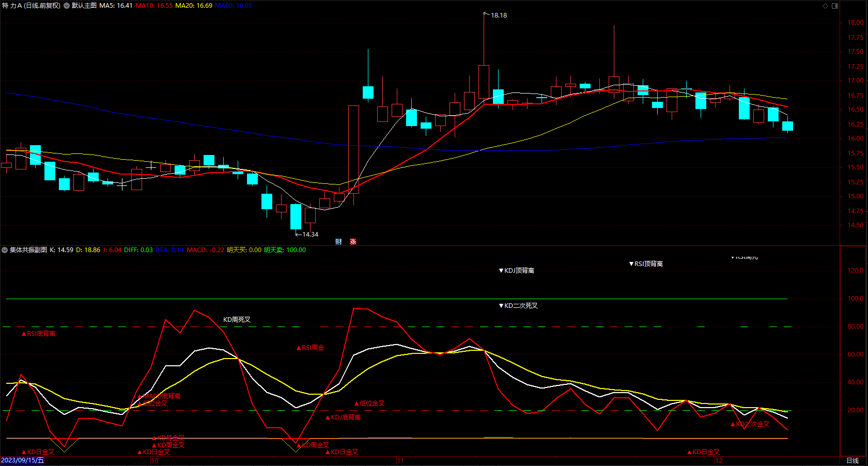The width and height of the screenshot is (868, 466).
Task: Click the 财 marker icon below the candles
Action: [338, 242]
